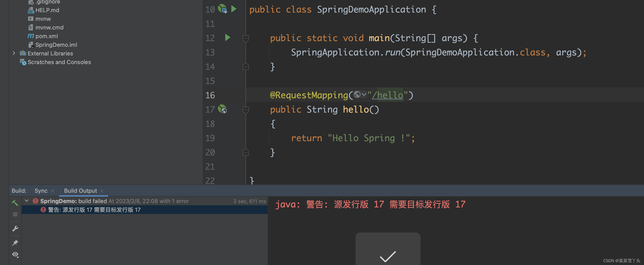Close the Sync tab
This screenshot has height=265, width=644.
coord(52,191)
